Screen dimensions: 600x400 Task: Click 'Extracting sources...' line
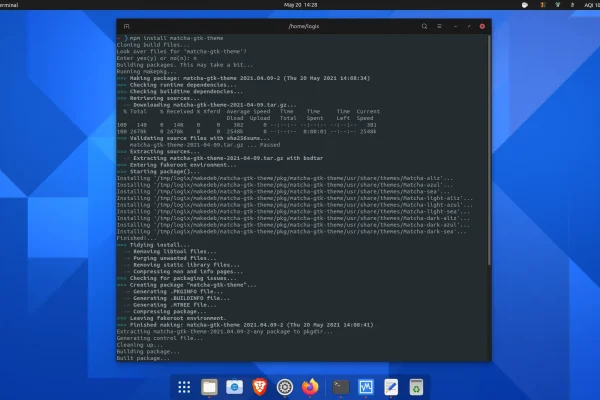coord(158,152)
